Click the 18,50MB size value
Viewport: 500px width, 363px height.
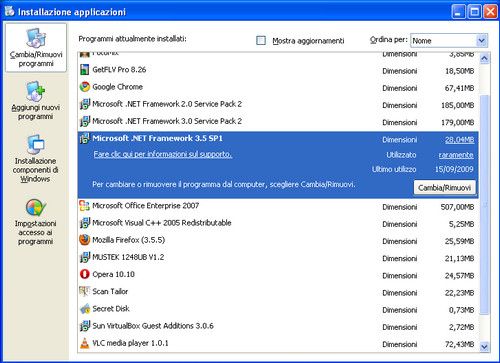(459, 71)
